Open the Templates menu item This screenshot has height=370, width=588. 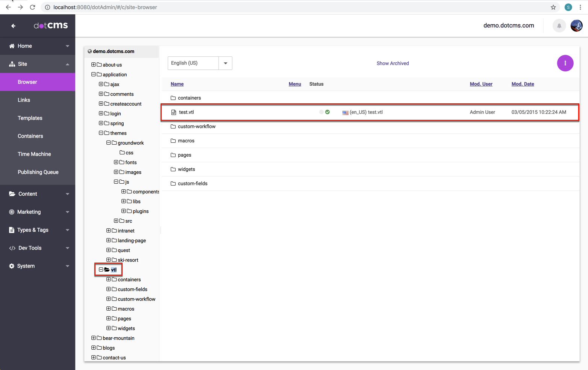(x=30, y=118)
